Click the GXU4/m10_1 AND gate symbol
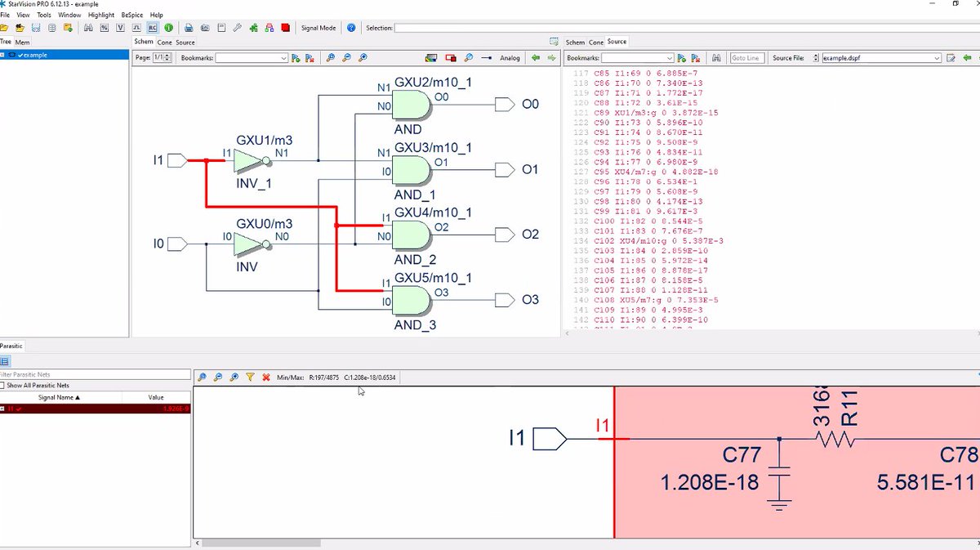This screenshot has width=980, height=550. [x=412, y=235]
